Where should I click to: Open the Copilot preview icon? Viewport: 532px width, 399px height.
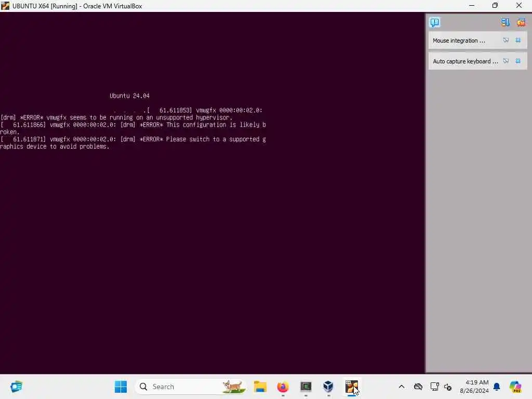pyautogui.click(x=515, y=387)
